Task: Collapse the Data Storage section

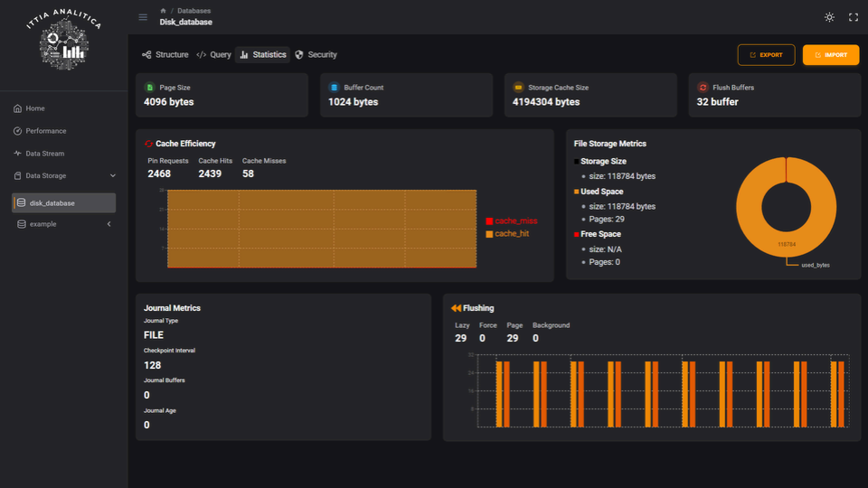Action: pyautogui.click(x=112, y=176)
